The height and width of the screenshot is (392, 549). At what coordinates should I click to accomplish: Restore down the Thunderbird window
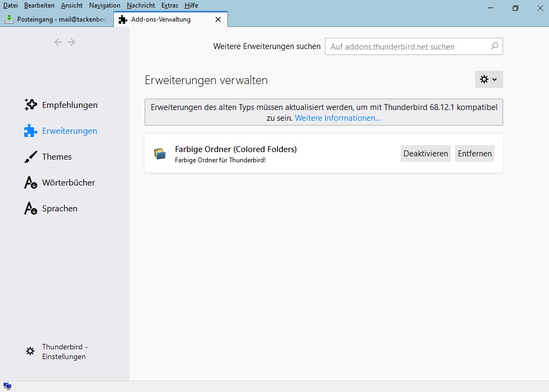click(515, 8)
